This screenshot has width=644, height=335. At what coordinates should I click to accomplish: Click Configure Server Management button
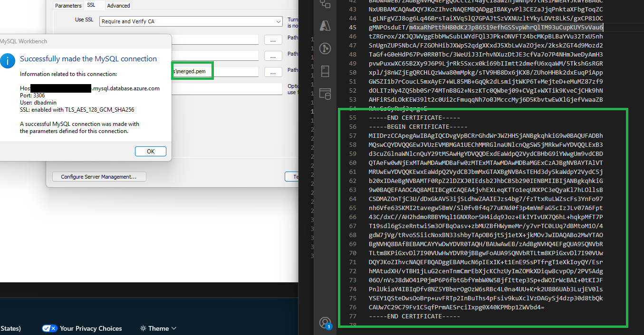98,177
